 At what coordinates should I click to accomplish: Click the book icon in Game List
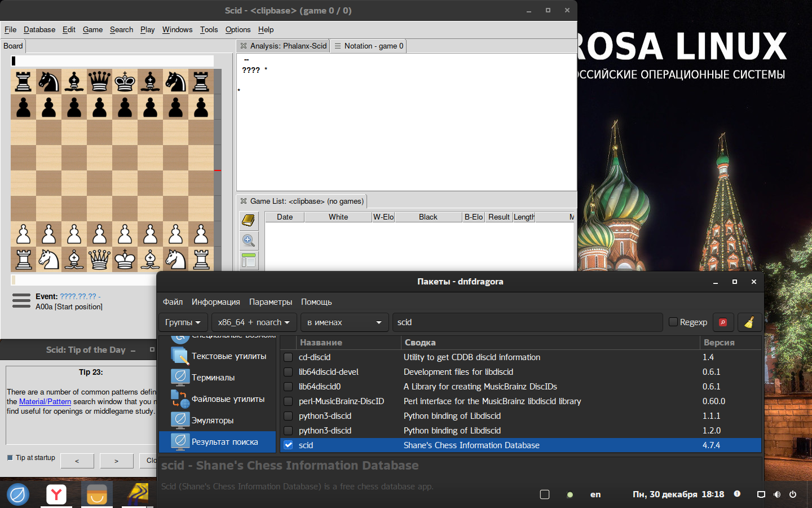click(x=249, y=220)
